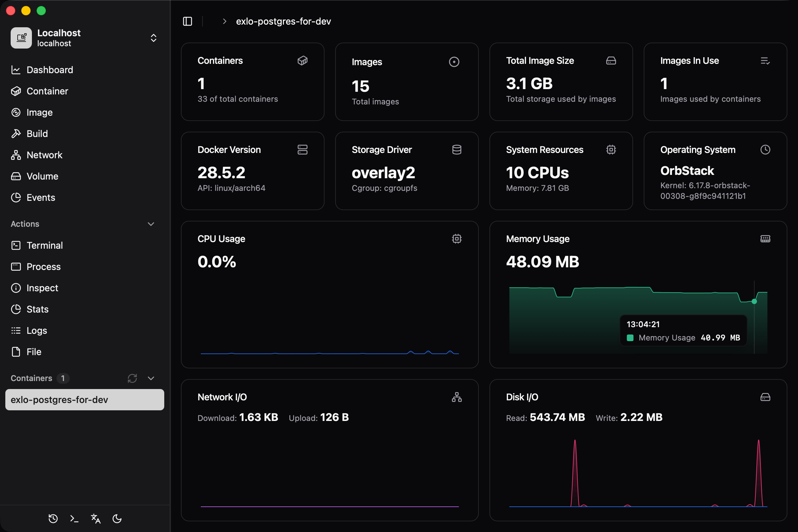Select the Container section in the sidebar
The image size is (798, 532).
coord(47,91)
